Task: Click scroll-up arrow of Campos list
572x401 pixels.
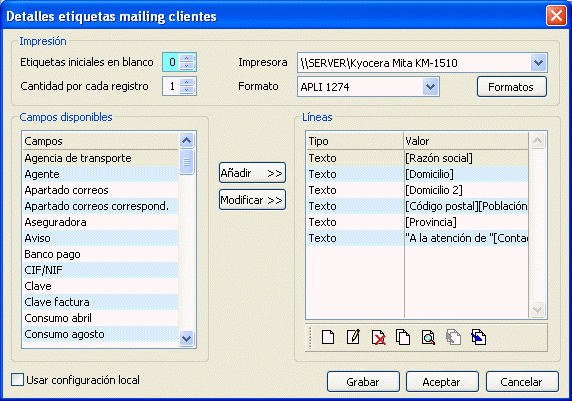Action: 186,140
